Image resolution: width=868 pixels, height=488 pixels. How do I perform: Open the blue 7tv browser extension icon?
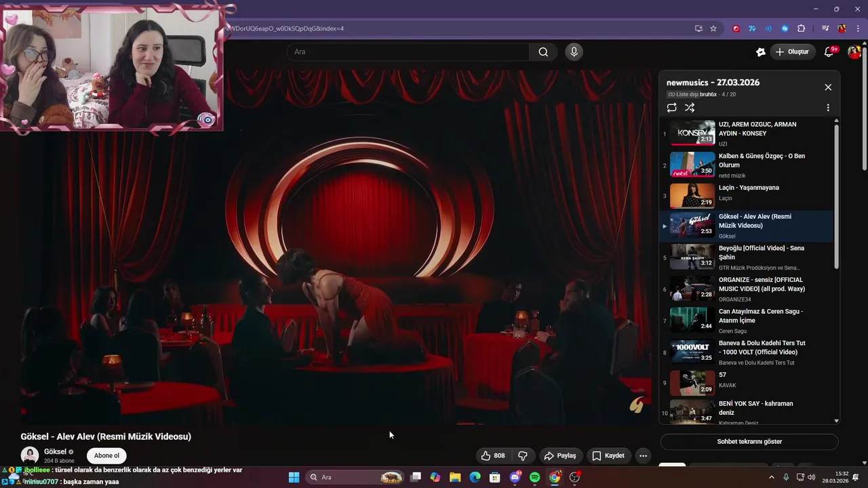pos(752,28)
